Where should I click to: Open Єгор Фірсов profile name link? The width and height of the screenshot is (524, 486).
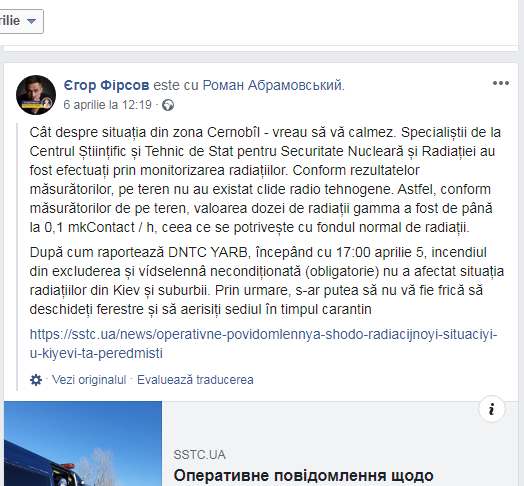click(x=106, y=85)
